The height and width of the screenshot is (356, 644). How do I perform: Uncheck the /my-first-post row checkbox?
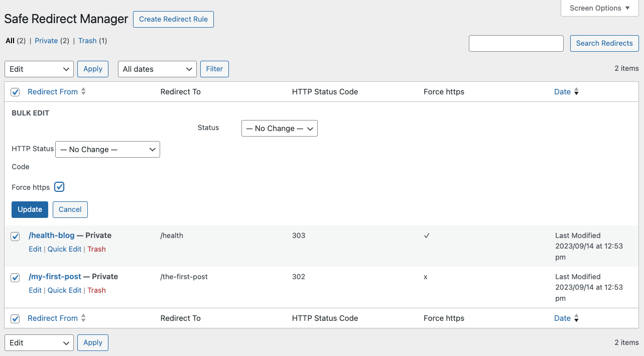pyautogui.click(x=15, y=277)
